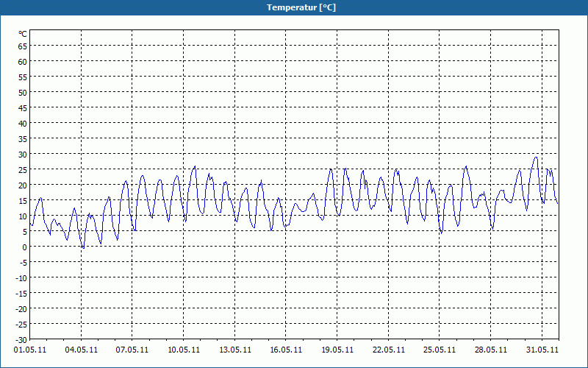
Task: Click the 01.05.11 date label
Action: tap(30, 350)
